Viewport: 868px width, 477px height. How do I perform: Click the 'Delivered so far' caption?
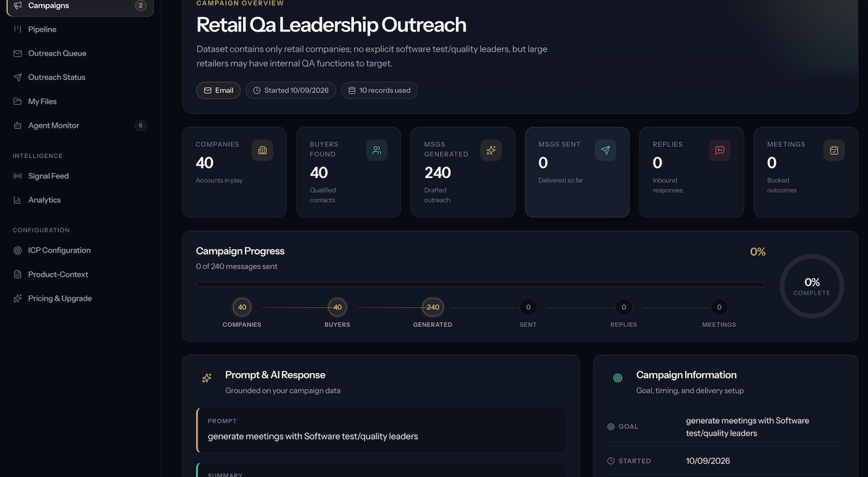click(x=561, y=181)
